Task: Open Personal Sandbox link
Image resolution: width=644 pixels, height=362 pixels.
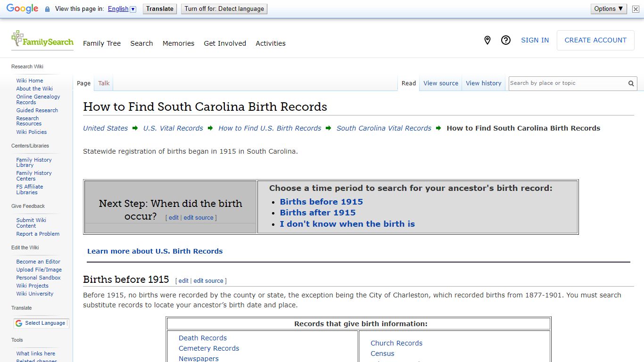Action: [x=39, y=278]
